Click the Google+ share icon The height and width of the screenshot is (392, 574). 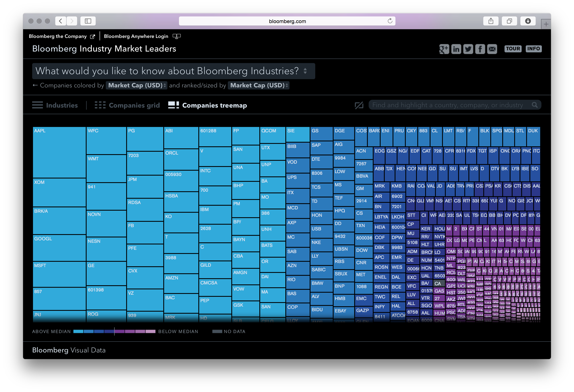click(x=444, y=49)
